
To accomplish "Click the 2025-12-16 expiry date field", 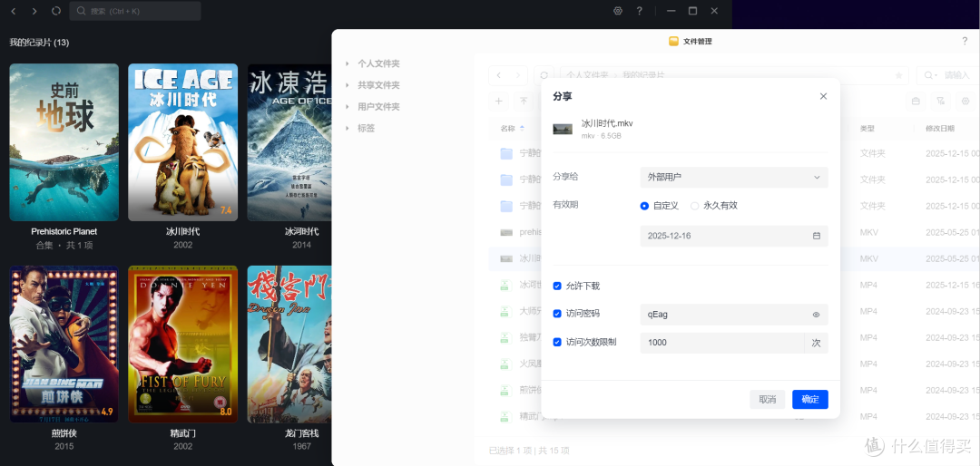I will [x=734, y=236].
